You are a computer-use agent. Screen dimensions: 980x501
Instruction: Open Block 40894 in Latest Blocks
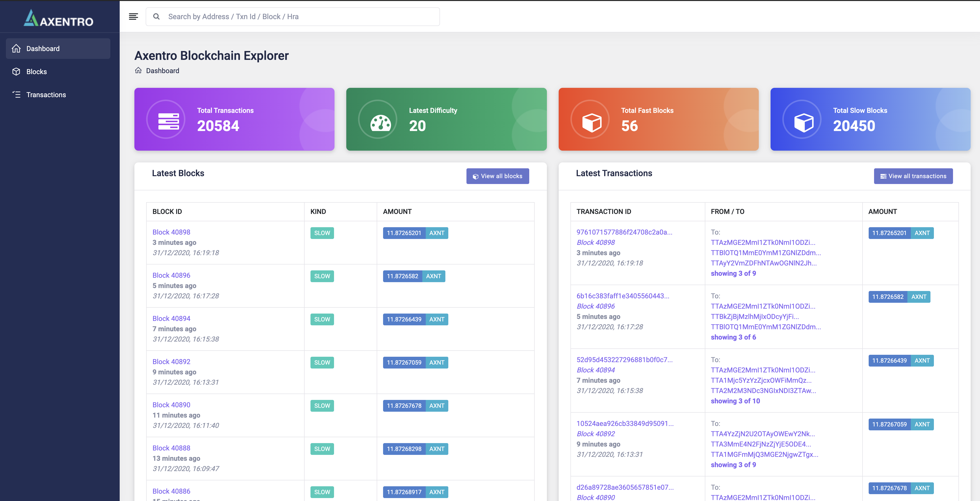[x=171, y=318]
